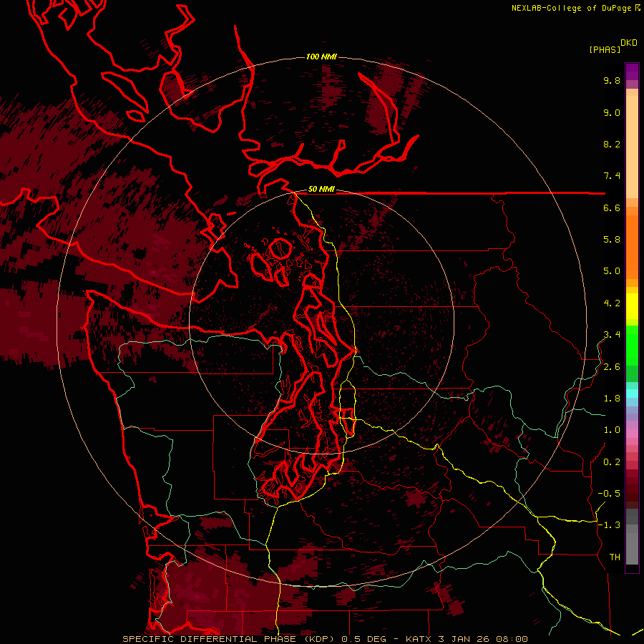Click the 08:00 timestamp in the caption

(x=512, y=639)
